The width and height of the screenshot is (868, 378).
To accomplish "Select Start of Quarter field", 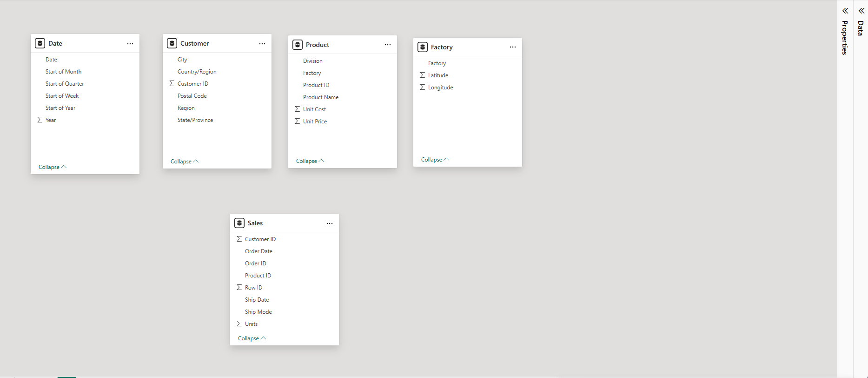I will 85,84.
